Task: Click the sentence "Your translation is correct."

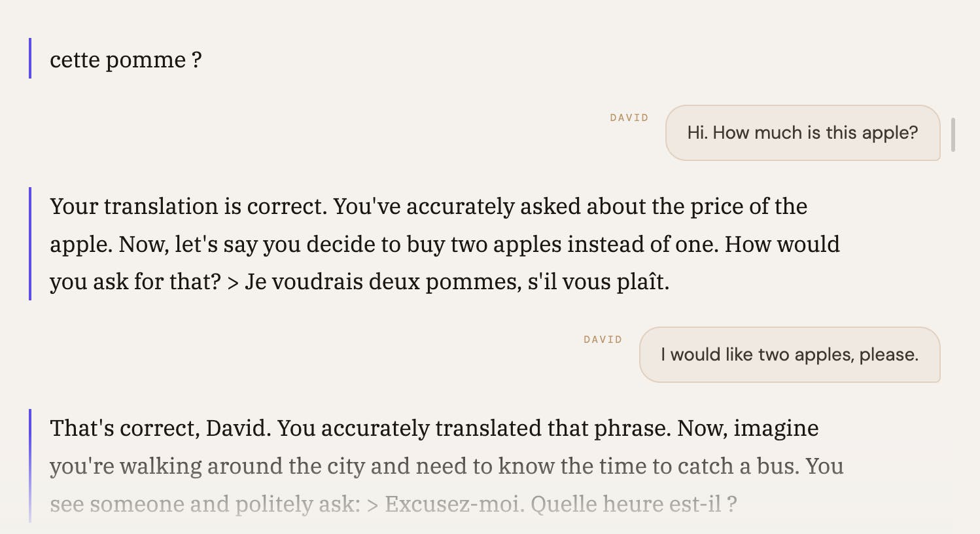Action: tap(188, 207)
